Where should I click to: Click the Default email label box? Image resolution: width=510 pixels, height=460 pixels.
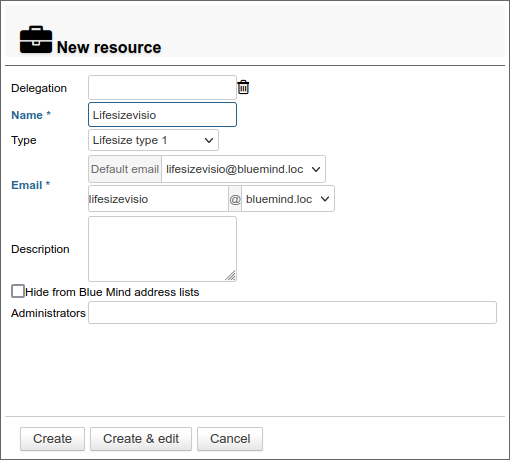[125, 169]
